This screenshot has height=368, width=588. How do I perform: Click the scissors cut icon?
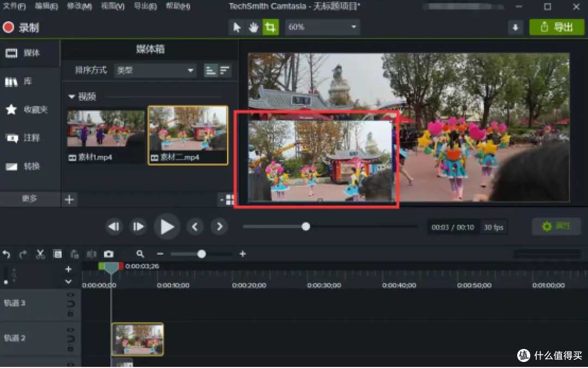[40, 254]
